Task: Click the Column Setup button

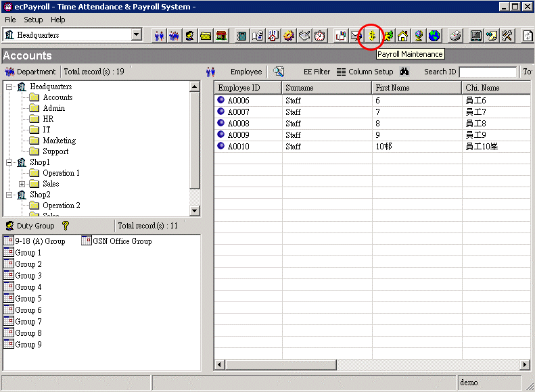Action: [365, 72]
